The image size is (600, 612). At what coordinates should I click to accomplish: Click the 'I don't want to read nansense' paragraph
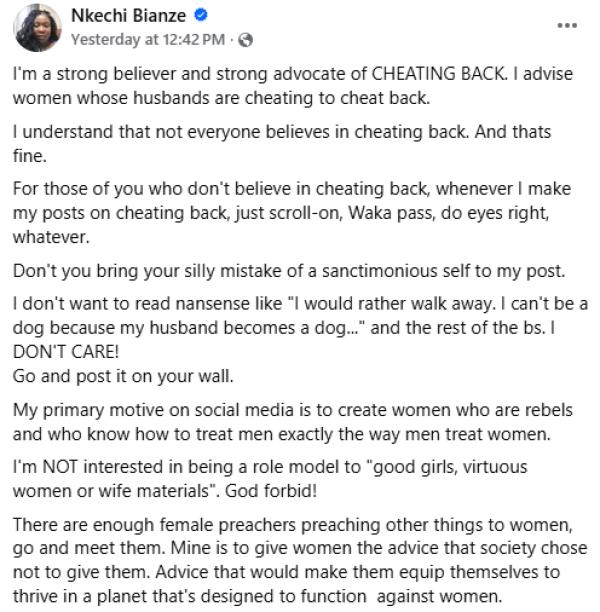[x=300, y=327]
